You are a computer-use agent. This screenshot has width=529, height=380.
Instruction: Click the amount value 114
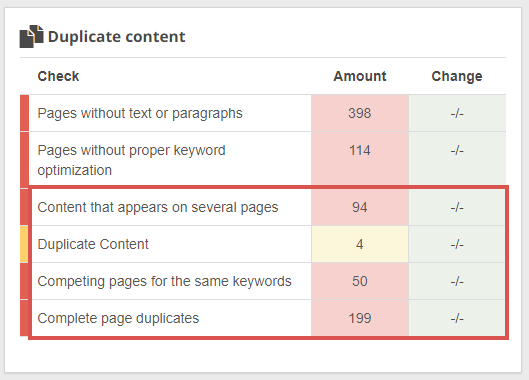click(360, 151)
